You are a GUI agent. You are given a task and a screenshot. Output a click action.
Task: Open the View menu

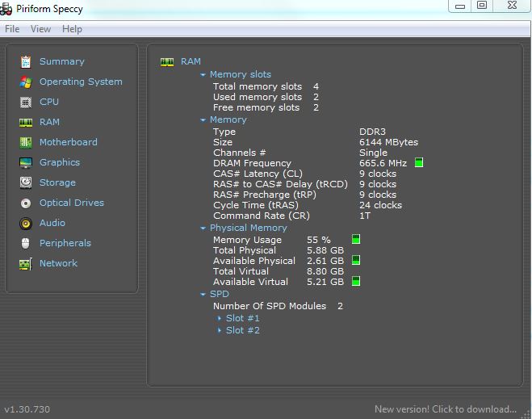pos(40,29)
